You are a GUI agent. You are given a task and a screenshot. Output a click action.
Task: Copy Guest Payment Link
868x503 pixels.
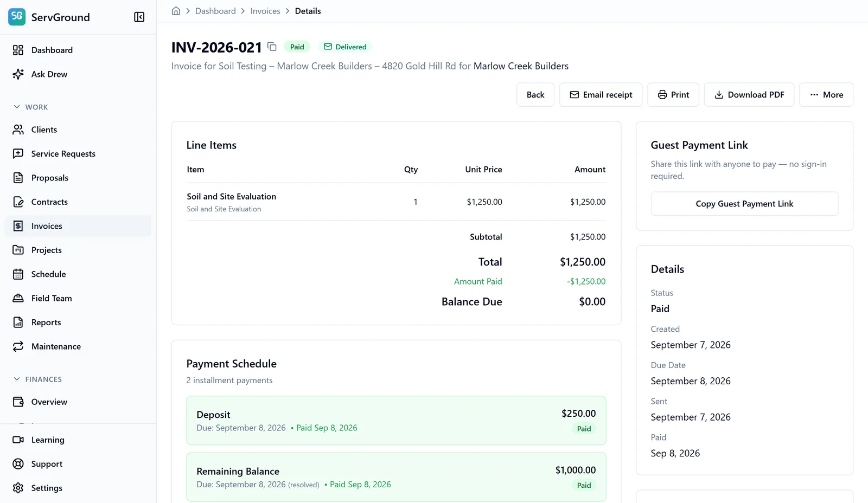point(744,204)
